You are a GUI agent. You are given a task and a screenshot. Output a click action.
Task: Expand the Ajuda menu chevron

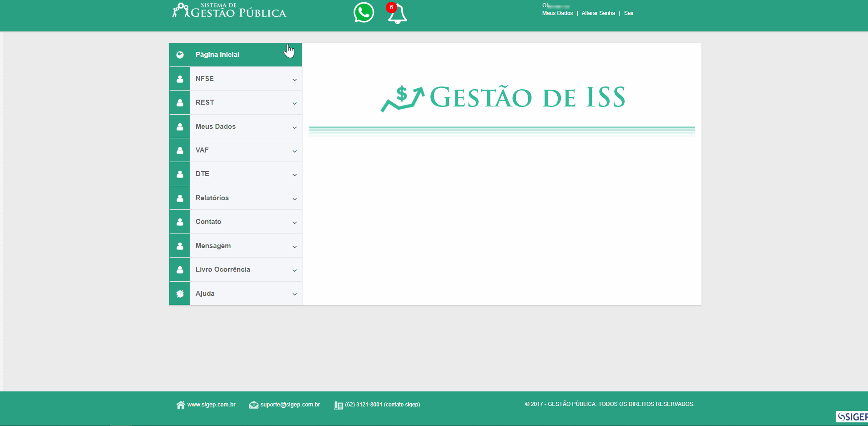295,294
